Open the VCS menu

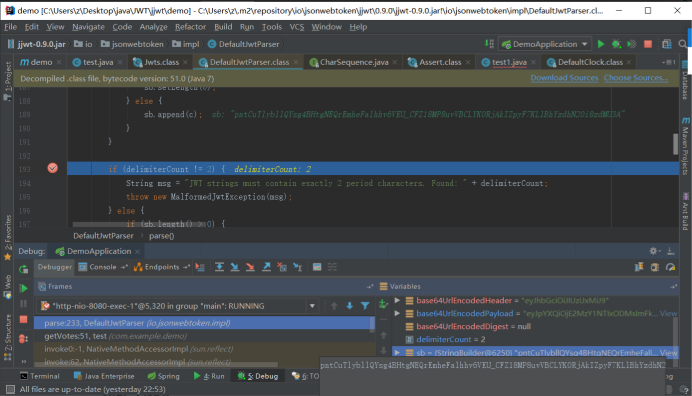(297, 27)
